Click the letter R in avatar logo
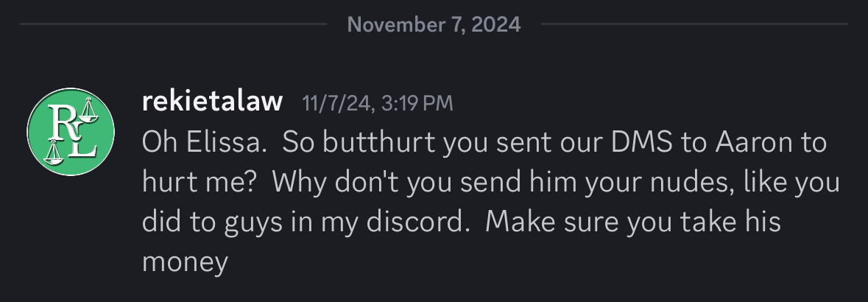This screenshot has width=868, height=302. coord(63,122)
